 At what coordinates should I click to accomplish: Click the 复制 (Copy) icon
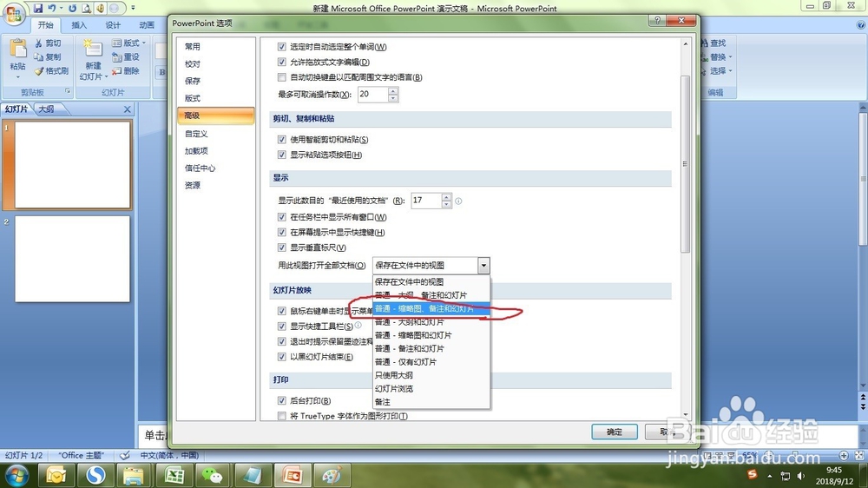38,57
